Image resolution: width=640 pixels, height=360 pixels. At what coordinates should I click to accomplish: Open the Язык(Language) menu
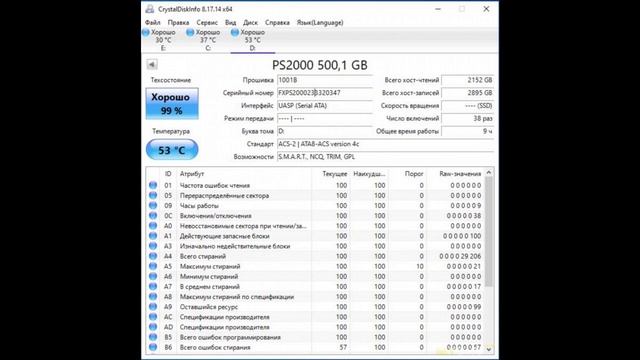coord(320,22)
